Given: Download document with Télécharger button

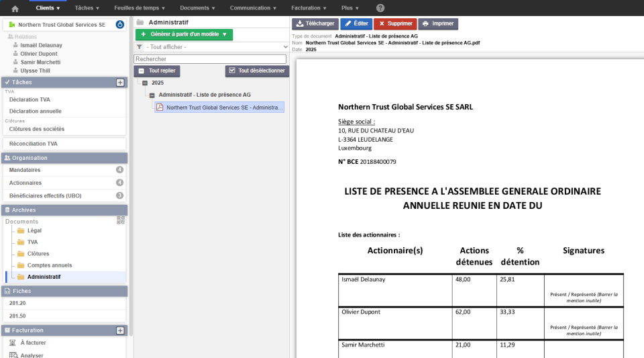Looking at the screenshot, I should click(315, 24).
